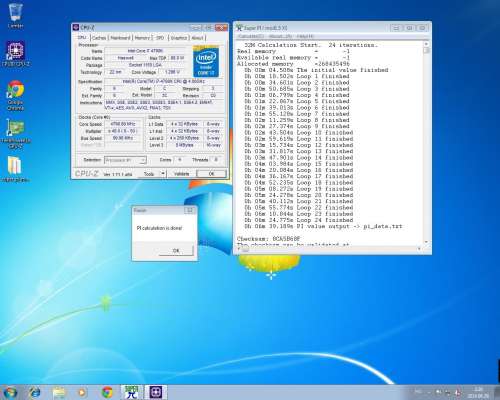Click the CPU-Z title bar icon
The width and height of the screenshot is (500, 400).
pyautogui.click(x=76, y=27)
